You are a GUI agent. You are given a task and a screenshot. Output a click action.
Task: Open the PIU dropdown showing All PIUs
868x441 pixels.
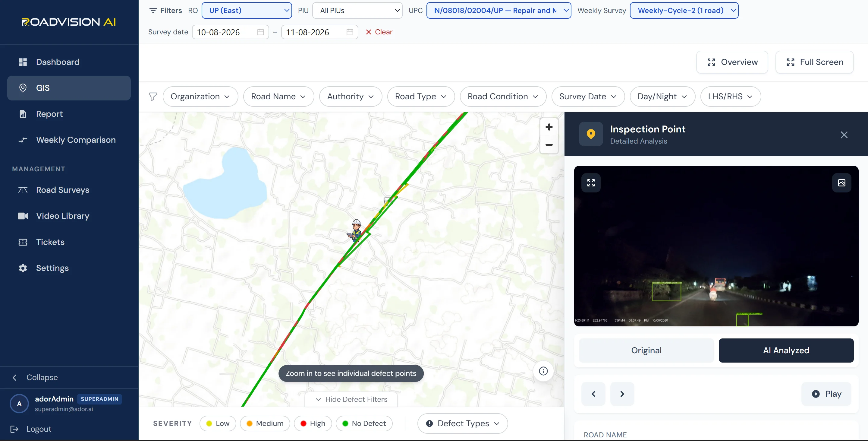point(357,11)
